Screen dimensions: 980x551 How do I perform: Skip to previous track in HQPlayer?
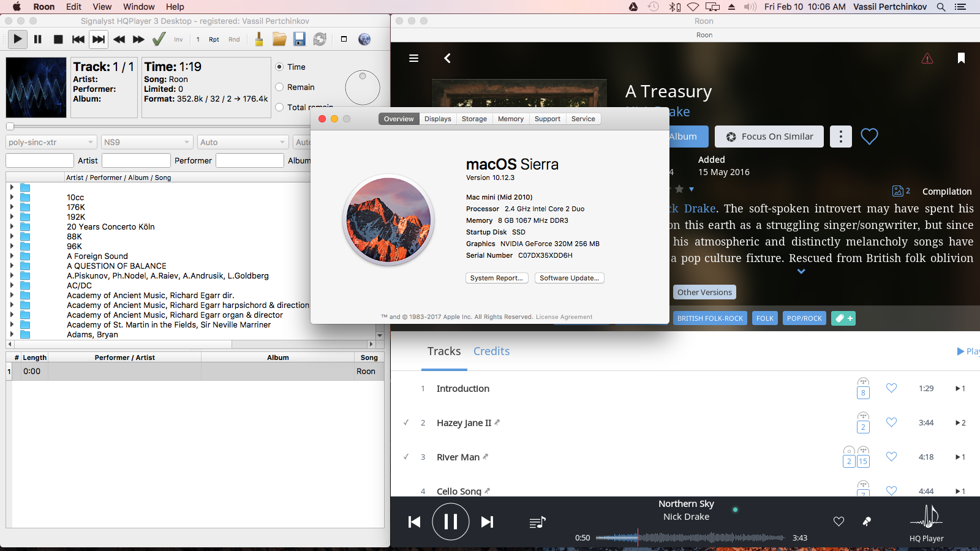pos(78,39)
